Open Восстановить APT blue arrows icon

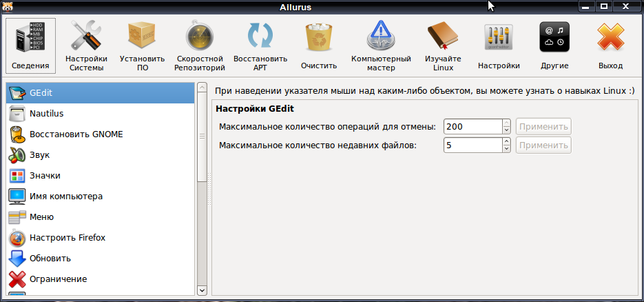[260, 36]
